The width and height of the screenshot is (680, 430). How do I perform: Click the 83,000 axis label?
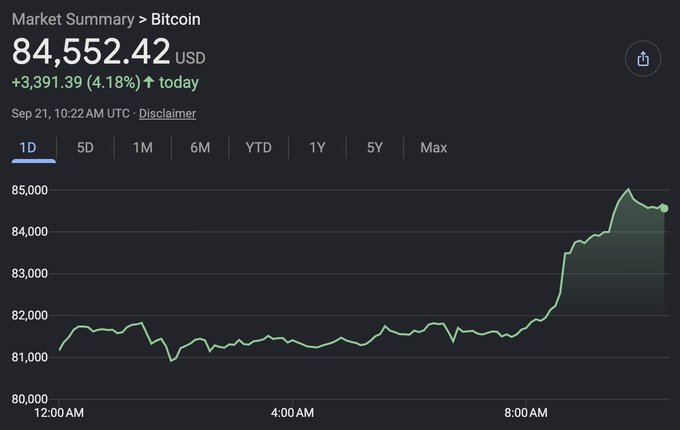29,274
